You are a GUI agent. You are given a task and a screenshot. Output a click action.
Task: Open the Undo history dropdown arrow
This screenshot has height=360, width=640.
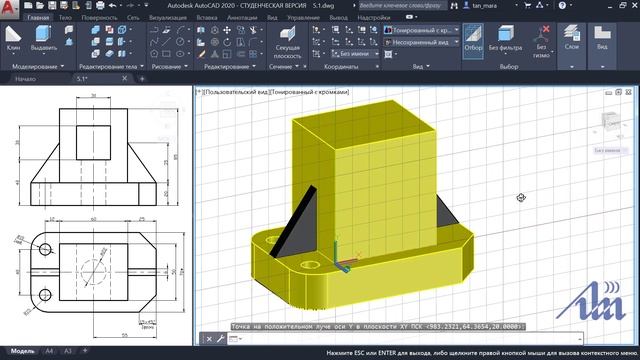(x=121, y=6)
